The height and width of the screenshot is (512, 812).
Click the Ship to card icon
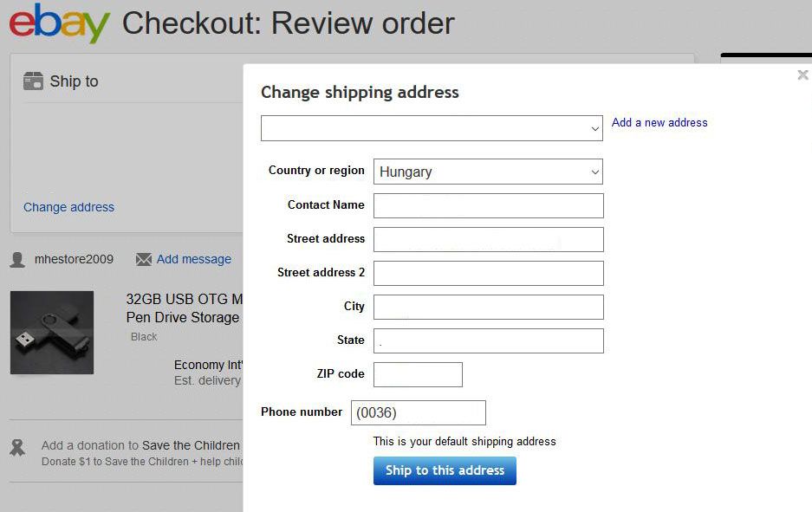pos(33,81)
